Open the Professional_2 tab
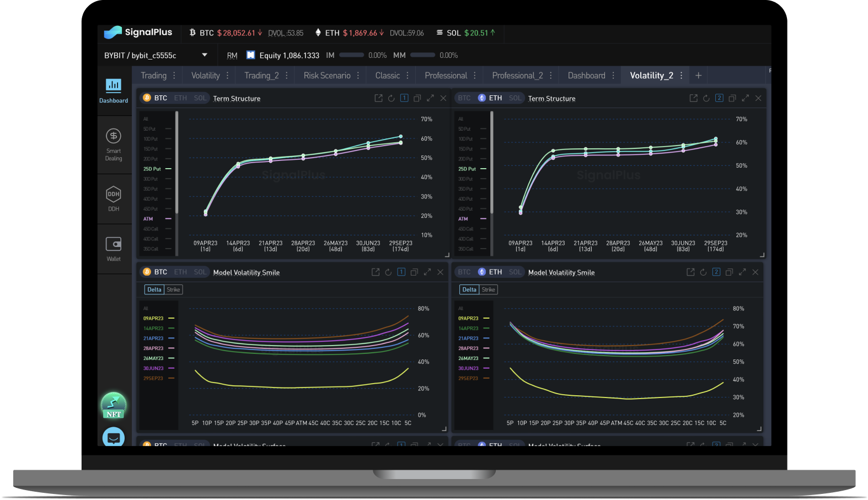 (517, 76)
